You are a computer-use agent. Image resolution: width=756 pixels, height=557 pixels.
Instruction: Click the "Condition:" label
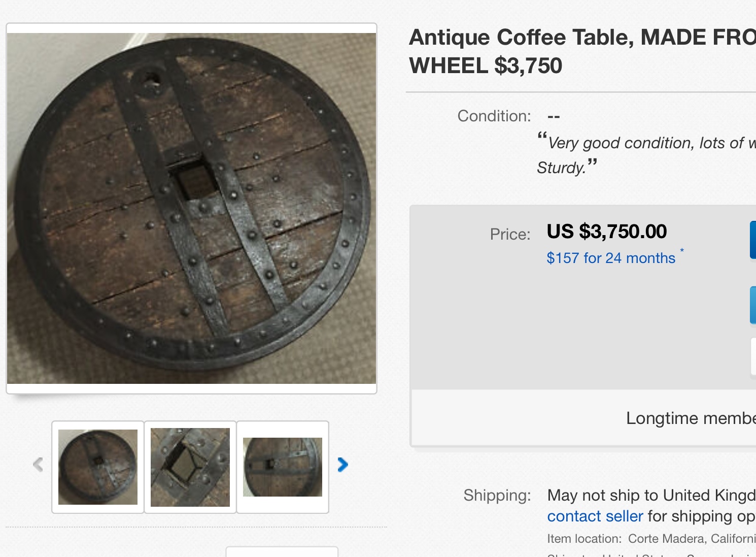point(494,116)
